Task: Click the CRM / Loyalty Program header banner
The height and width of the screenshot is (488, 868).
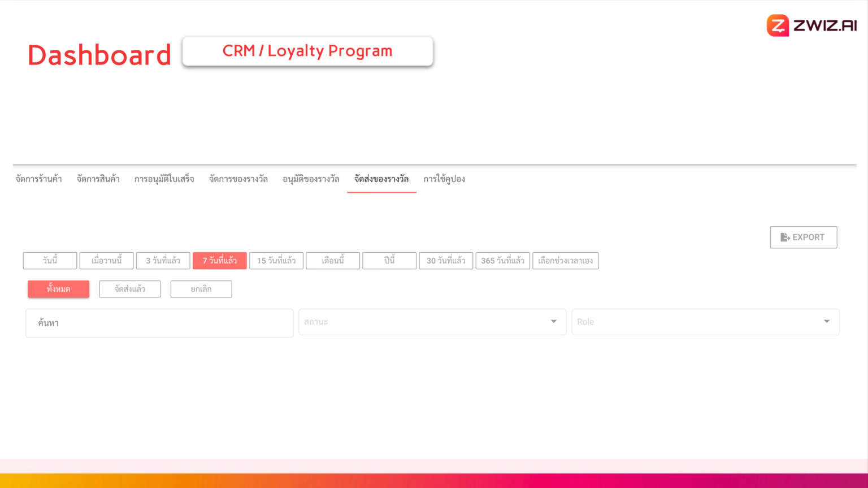Action: tap(307, 51)
